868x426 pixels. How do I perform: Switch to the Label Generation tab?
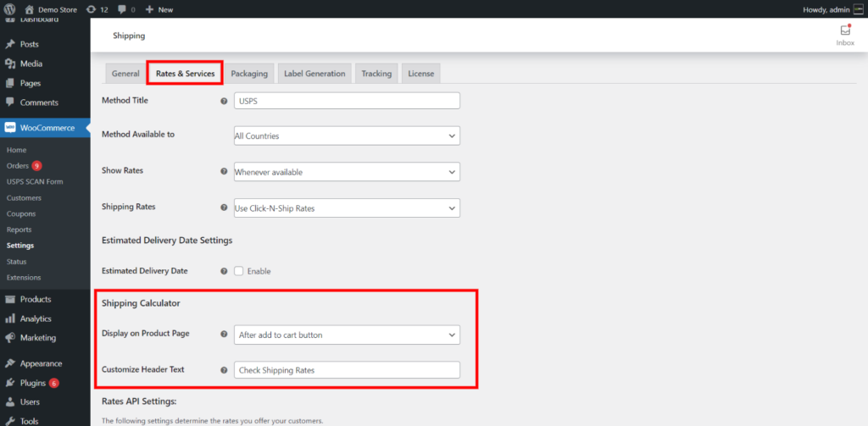314,74
